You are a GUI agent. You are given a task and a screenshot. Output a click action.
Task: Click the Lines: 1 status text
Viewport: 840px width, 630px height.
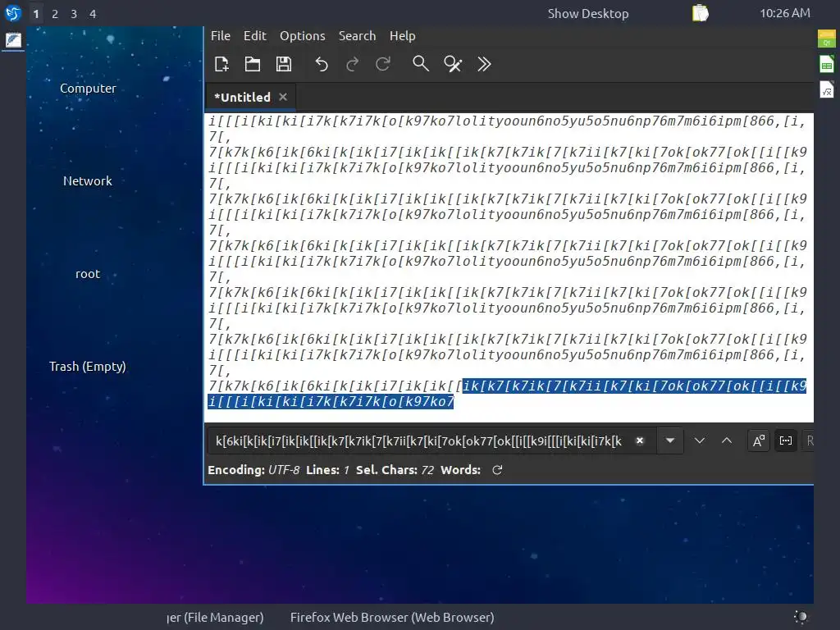[327, 470]
